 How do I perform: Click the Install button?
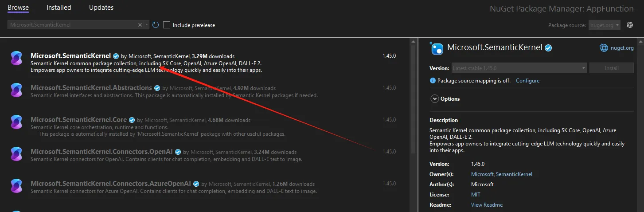[611, 68]
